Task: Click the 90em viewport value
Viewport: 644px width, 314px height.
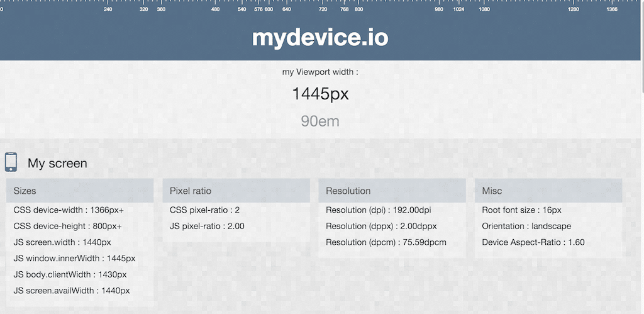Action: pyautogui.click(x=320, y=121)
